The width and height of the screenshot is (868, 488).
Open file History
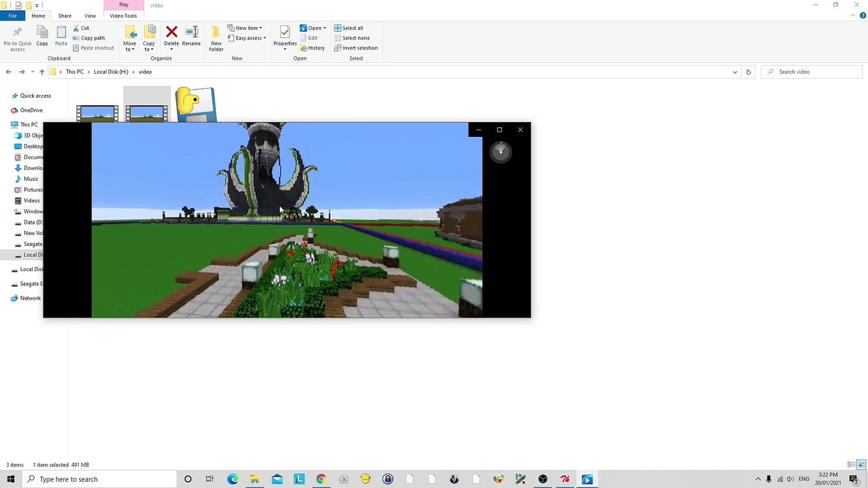312,48
